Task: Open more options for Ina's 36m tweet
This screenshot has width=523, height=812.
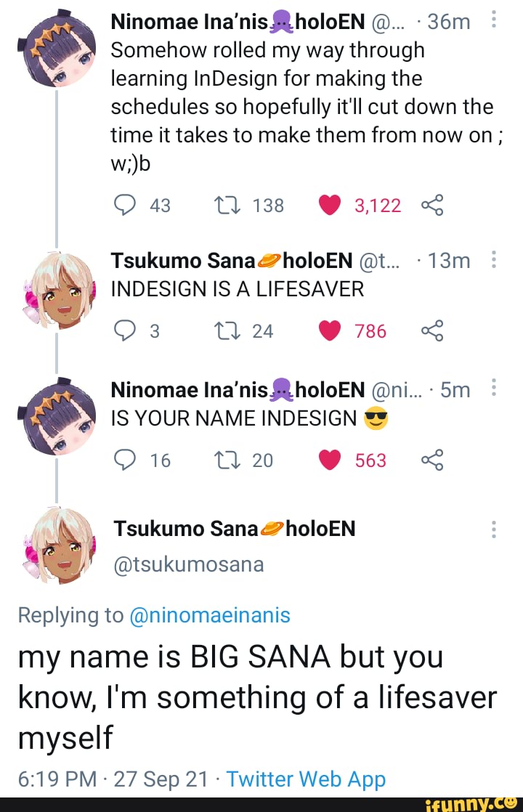Action: coord(495,23)
